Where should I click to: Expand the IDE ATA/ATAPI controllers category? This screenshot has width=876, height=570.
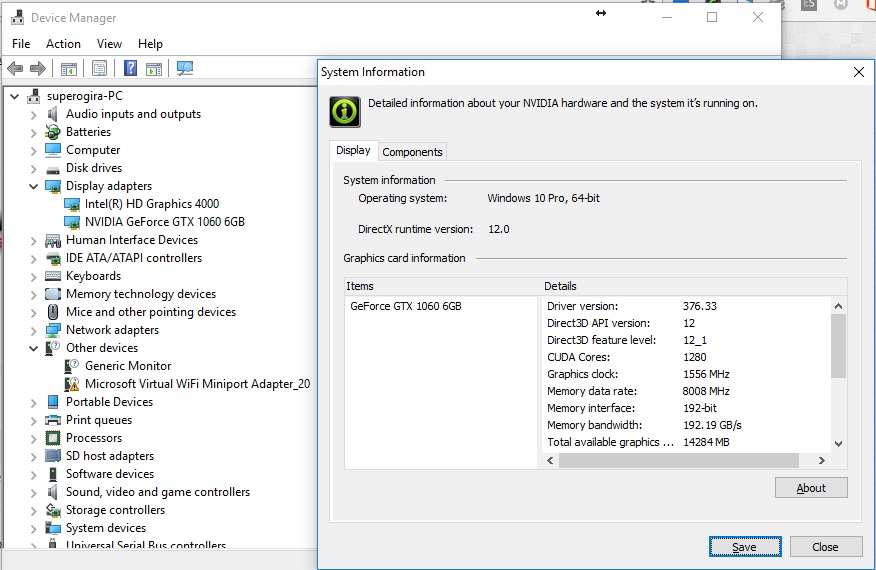pos(34,258)
